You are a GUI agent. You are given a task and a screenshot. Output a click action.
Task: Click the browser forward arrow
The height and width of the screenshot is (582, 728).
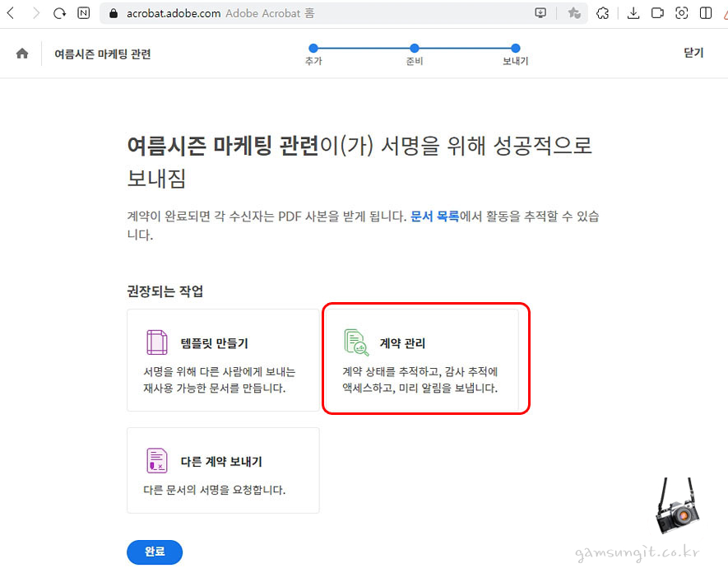coord(35,13)
